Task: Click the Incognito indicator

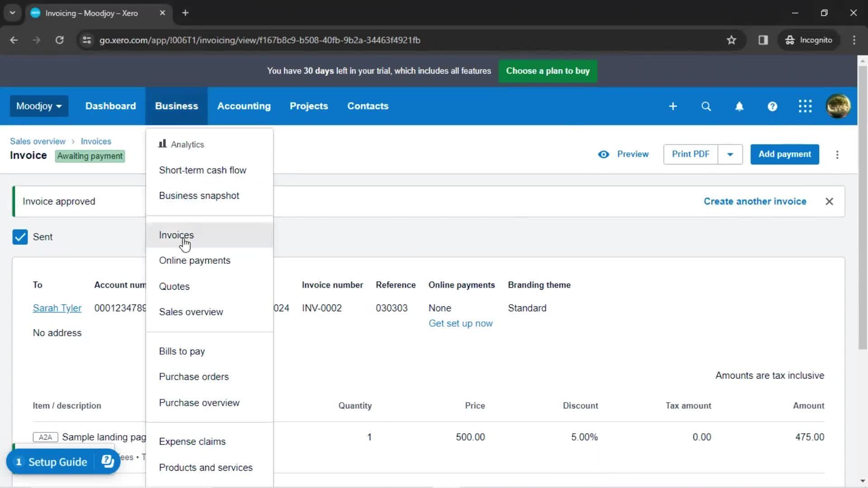Action: [x=809, y=40]
